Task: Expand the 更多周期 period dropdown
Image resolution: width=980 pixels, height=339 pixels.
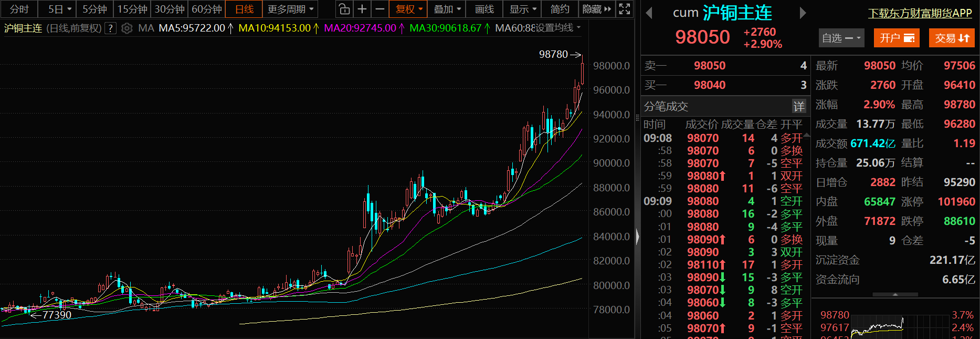Action: 290,9
